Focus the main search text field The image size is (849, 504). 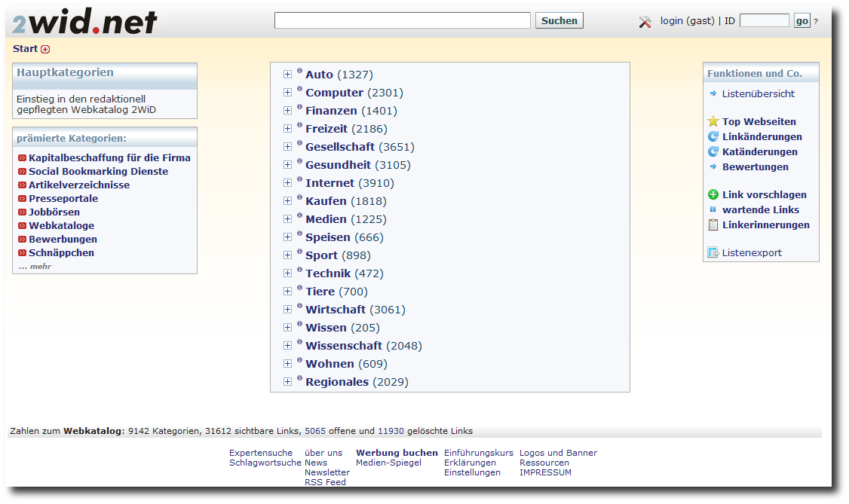pos(403,20)
